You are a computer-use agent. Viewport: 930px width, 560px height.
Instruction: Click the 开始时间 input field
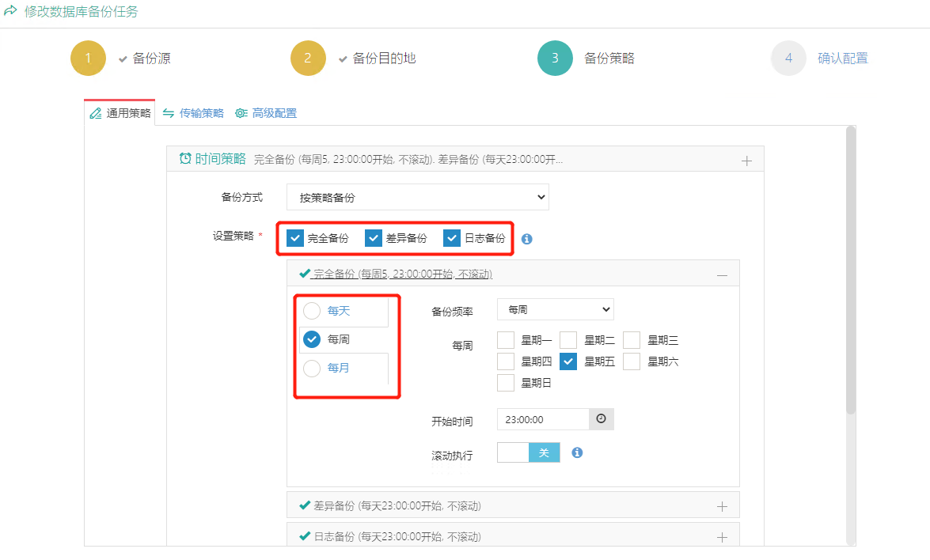click(542, 419)
